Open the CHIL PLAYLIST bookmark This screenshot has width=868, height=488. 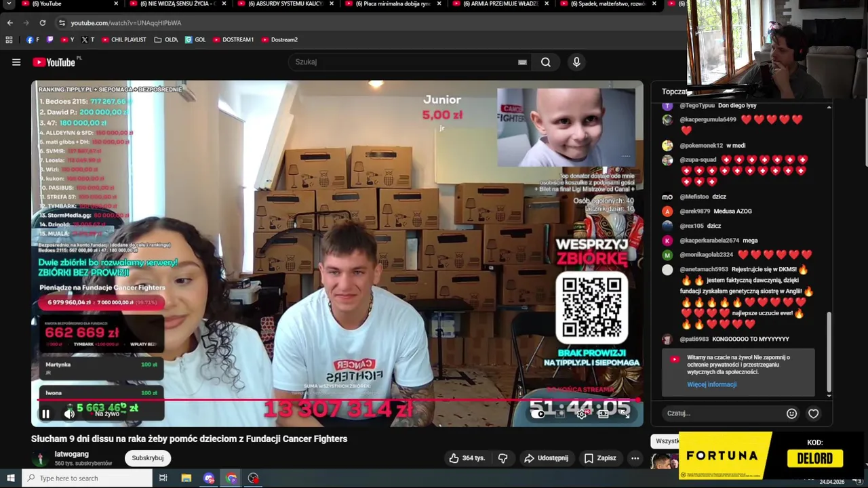(x=124, y=40)
